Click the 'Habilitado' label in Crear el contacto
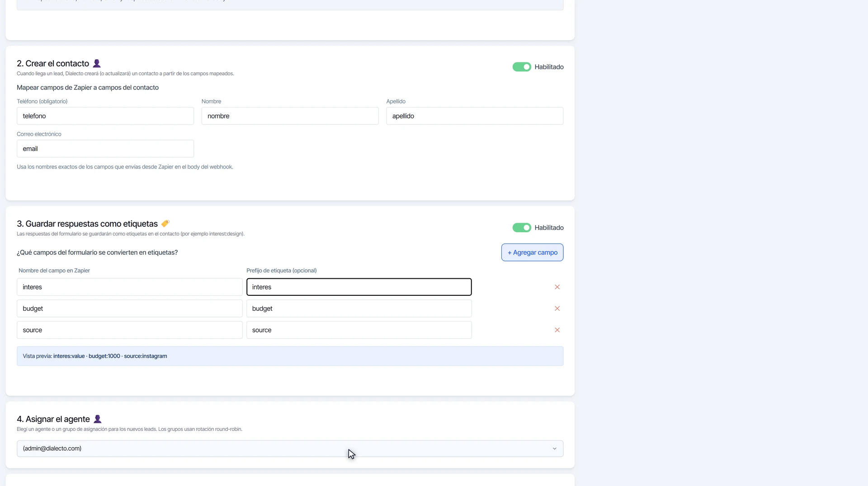This screenshot has width=868, height=486. (x=549, y=67)
